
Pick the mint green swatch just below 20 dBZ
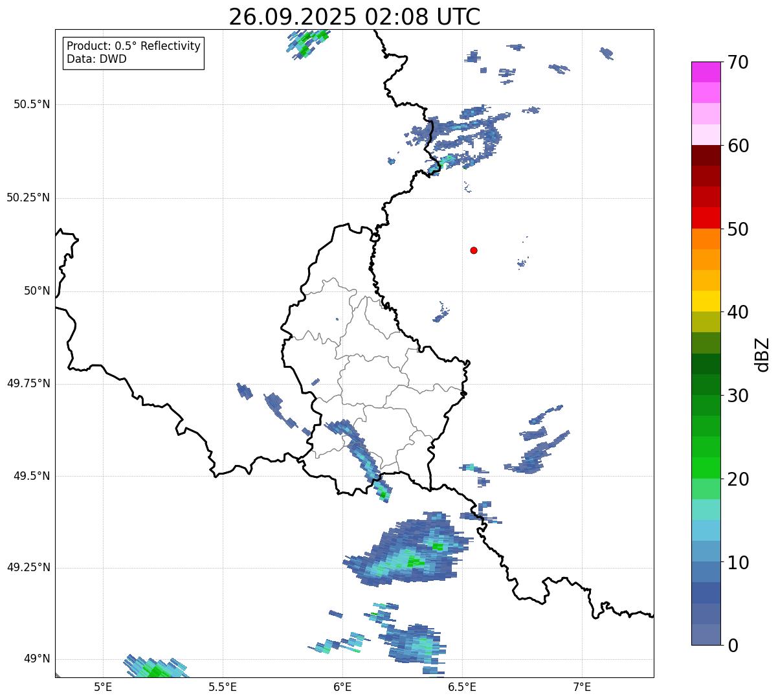click(706, 489)
